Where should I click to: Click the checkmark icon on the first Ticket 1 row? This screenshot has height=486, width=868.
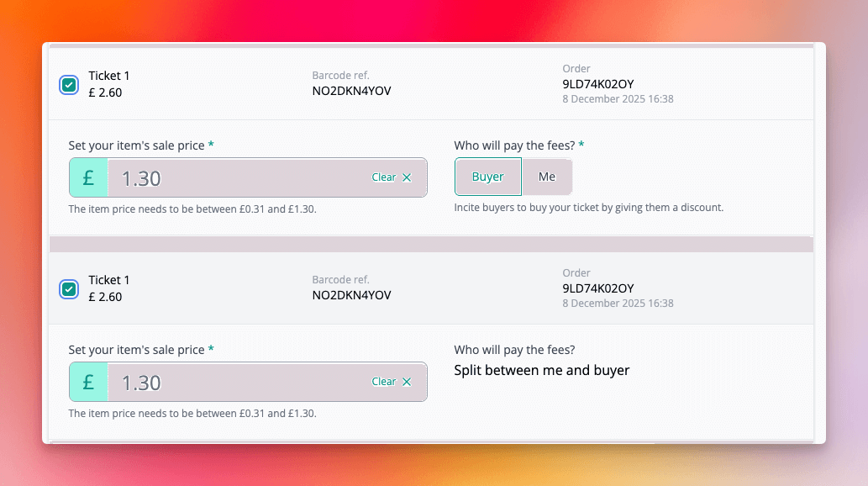pos(69,84)
